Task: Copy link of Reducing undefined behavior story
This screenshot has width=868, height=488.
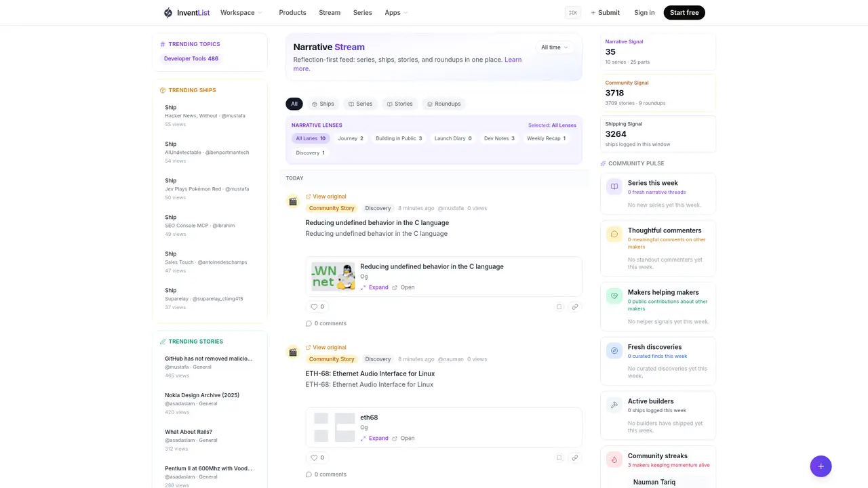Action: [x=574, y=307]
